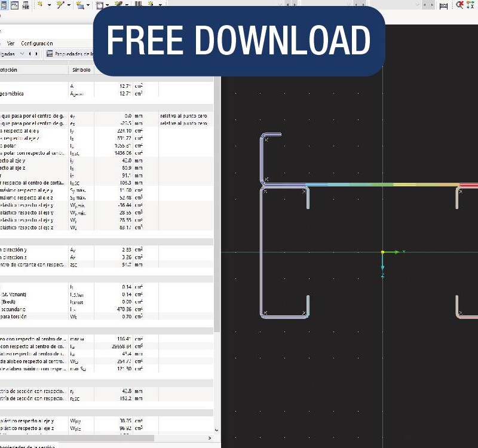Select the value 224.10 for Iy
This screenshot has width=478, height=448.
(x=124, y=131)
